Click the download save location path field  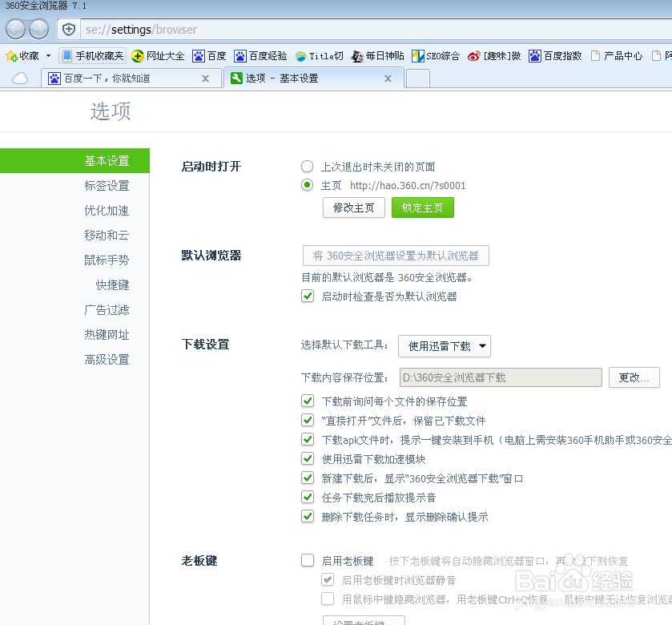pos(501,377)
